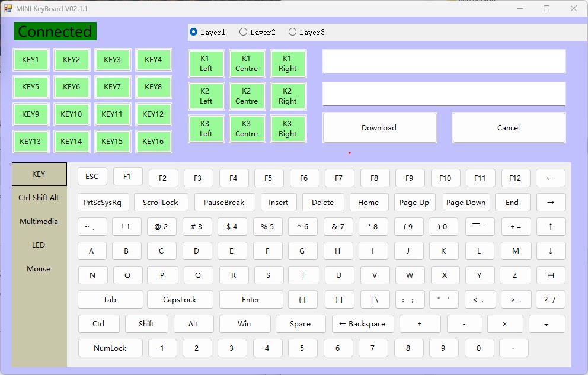The image size is (588, 375).
Task: Open the Multimedia tab
Action: coord(39,222)
